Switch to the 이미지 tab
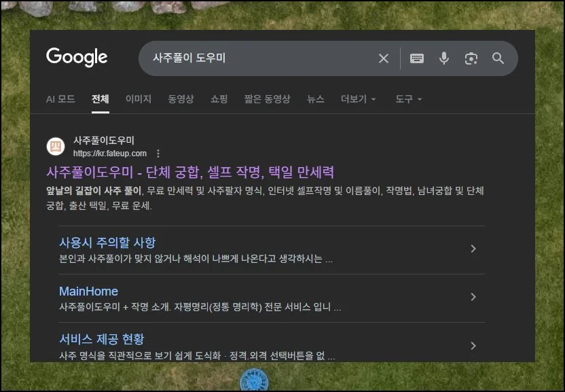The width and height of the screenshot is (565, 392). 139,99
